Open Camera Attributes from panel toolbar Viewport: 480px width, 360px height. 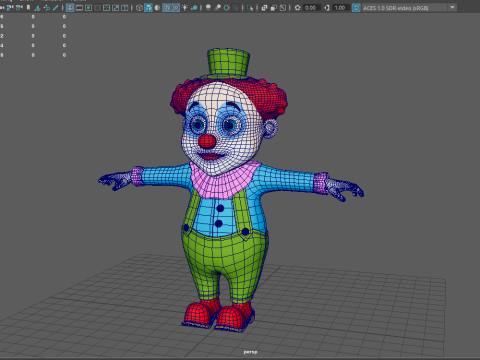pos(19,8)
